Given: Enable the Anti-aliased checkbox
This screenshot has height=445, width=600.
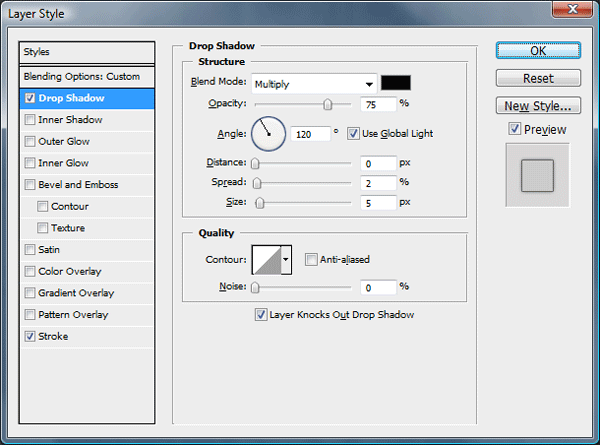Looking at the screenshot, I should point(311,259).
